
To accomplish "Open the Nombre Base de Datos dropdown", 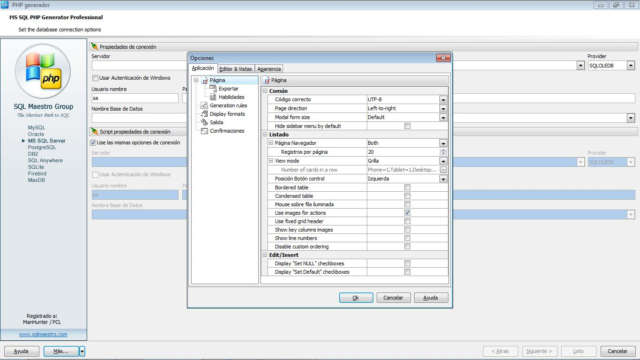I will click(631, 118).
